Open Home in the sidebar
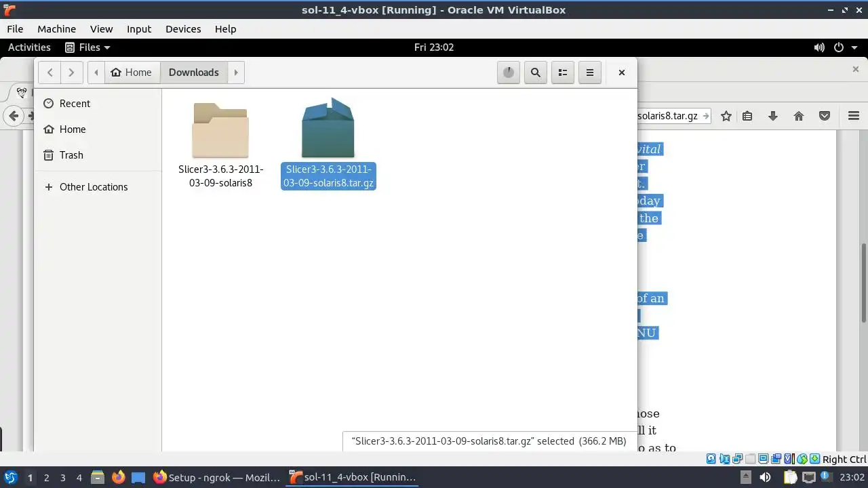868x488 pixels. point(98,129)
